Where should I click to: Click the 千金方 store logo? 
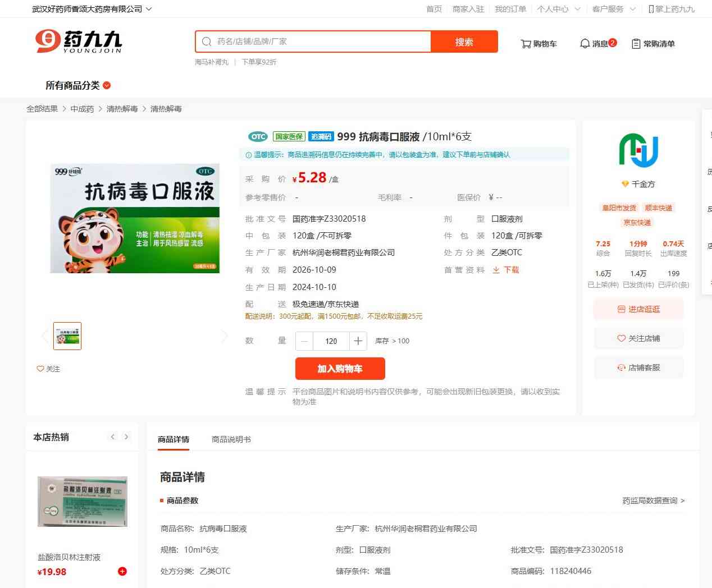(638, 150)
